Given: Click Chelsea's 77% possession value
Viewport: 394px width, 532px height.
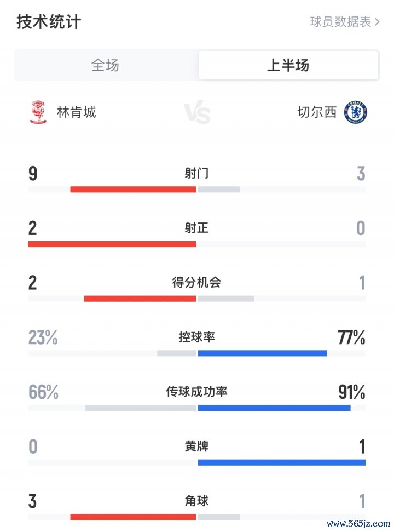Looking at the screenshot, I should [351, 337].
